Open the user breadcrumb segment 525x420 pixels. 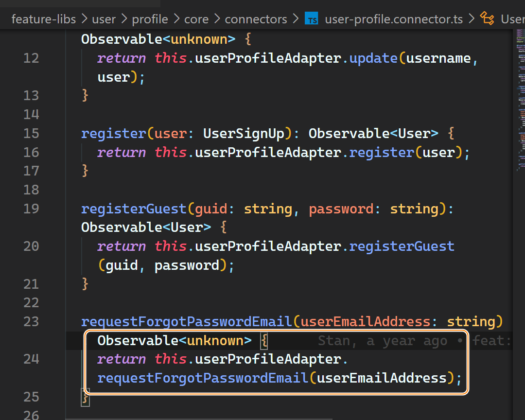tap(104, 19)
